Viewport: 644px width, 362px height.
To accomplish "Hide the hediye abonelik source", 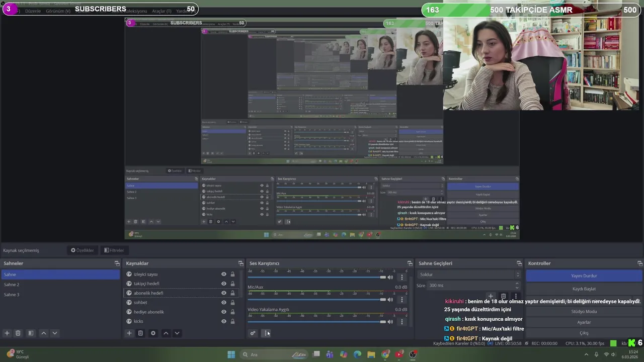I will 224,312.
